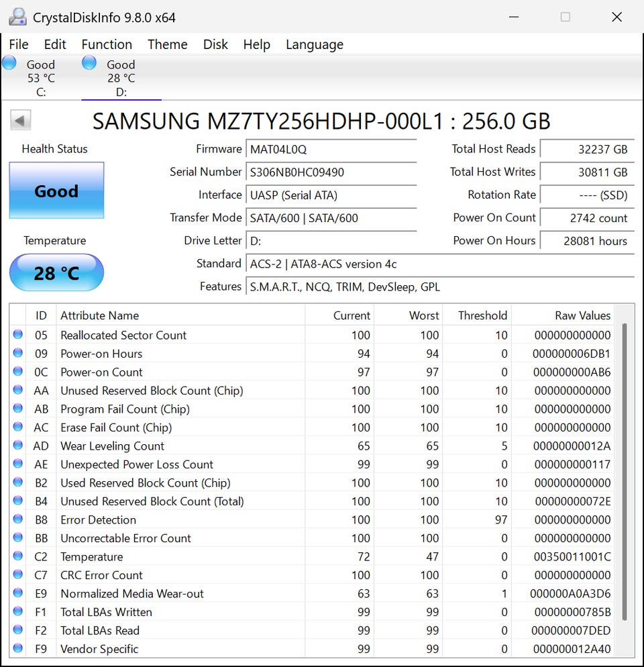Click the blue status orb for drive C:
Screen dimensions: 644x667
(9, 63)
